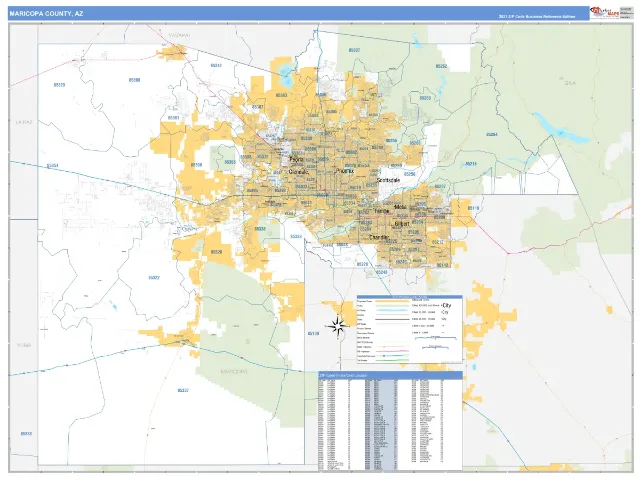Viewport: 640px width, 480px height.
Task: Click the YUMA county label
Action: coord(24,345)
